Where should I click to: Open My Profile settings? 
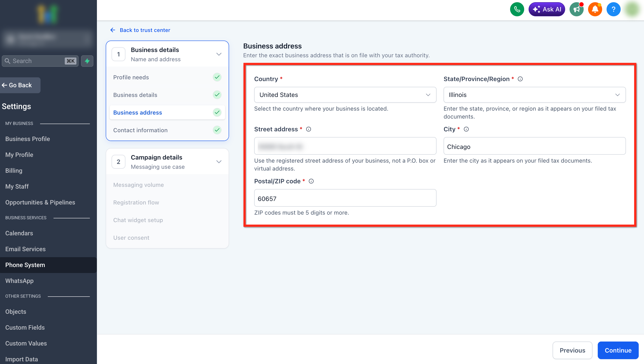pos(19,155)
